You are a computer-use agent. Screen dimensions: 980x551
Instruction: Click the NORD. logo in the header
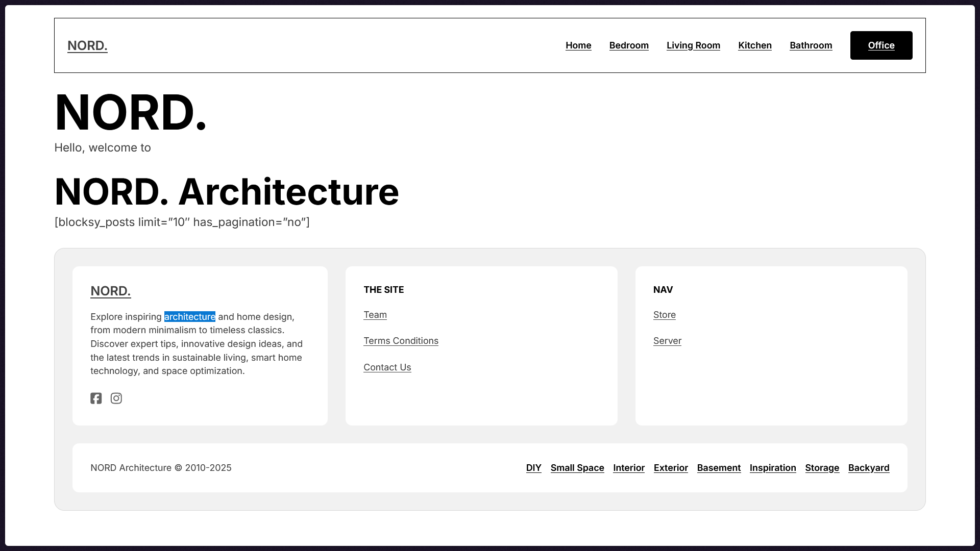click(87, 45)
